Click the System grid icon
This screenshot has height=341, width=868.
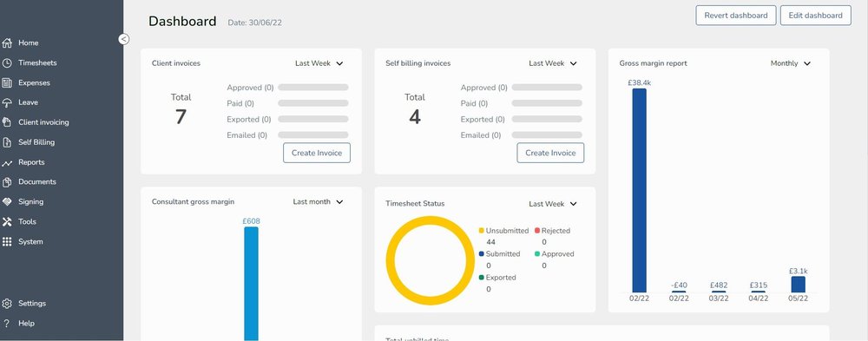coord(7,241)
